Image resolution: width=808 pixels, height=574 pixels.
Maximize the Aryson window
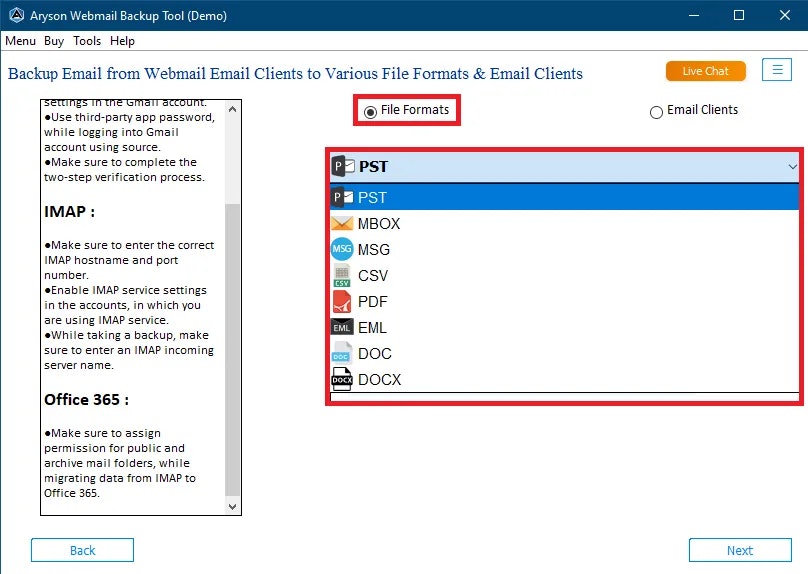click(738, 15)
